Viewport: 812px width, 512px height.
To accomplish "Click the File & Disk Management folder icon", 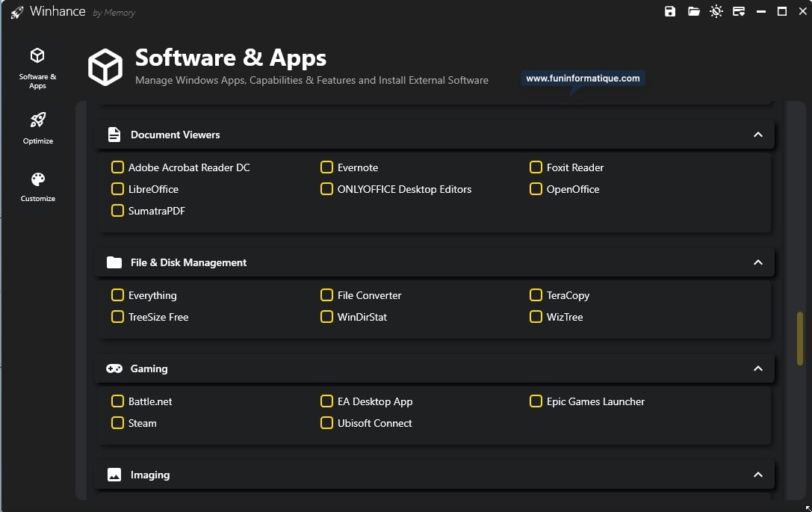I will pos(114,262).
